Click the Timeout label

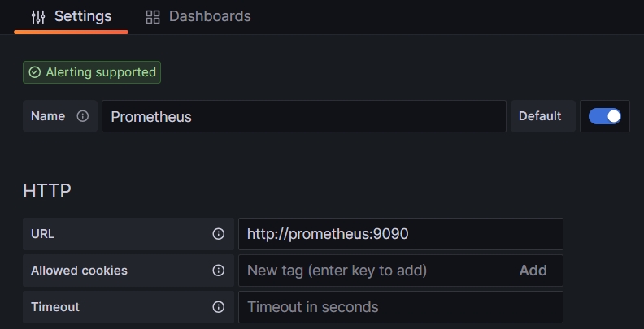coord(55,307)
